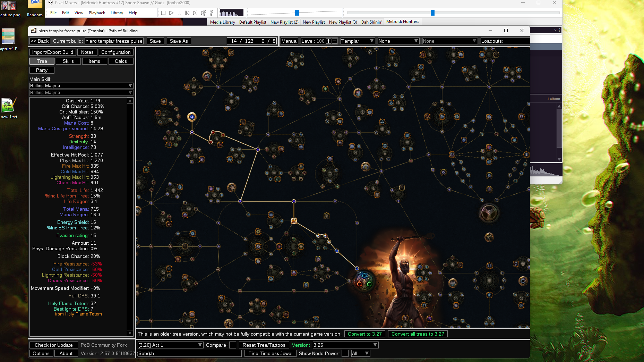Open the Templar class dropdown

coord(358,41)
